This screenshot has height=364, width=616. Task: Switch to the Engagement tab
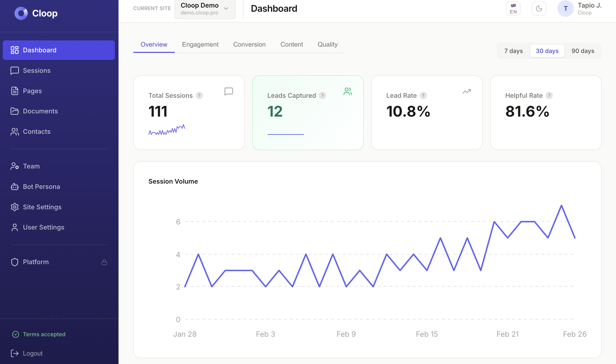(200, 44)
